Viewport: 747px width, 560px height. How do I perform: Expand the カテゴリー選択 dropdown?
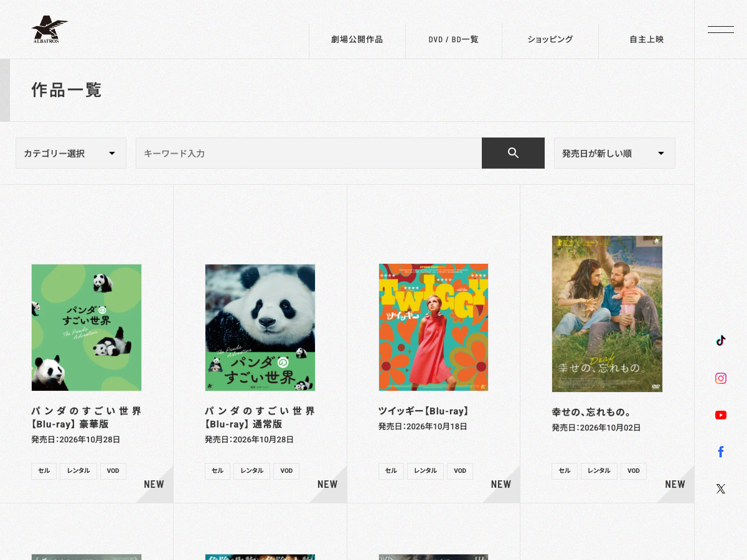tap(71, 153)
